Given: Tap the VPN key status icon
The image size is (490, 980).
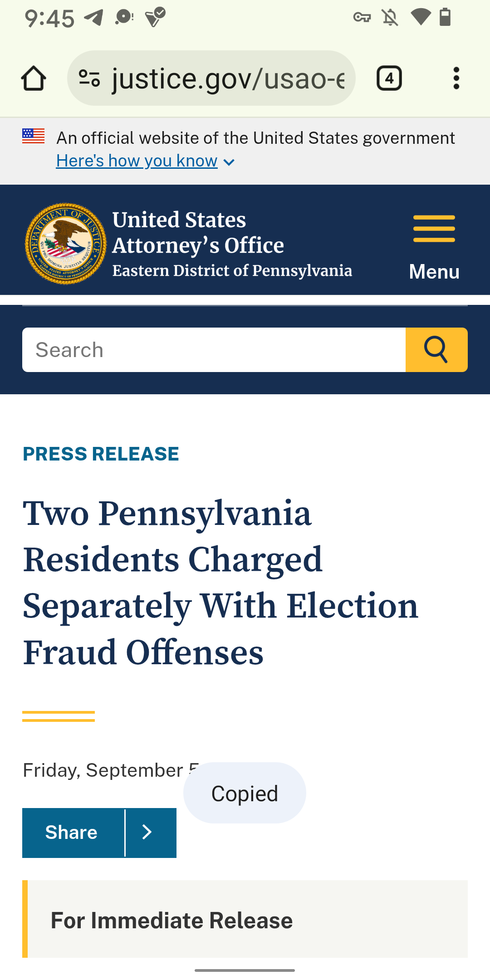Looking at the screenshot, I should point(362,18).
